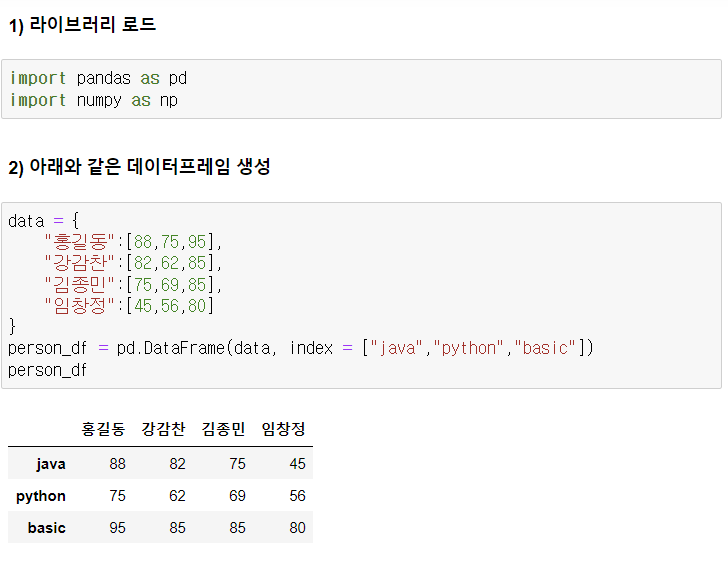The image size is (728, 566).
Task: Click the code line with "임창정":[45,56,80]
Action: (129, 306)
